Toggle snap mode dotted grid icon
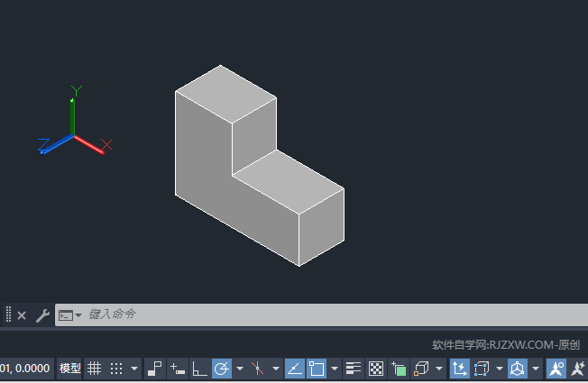588x383 pixels. point(116,369)
